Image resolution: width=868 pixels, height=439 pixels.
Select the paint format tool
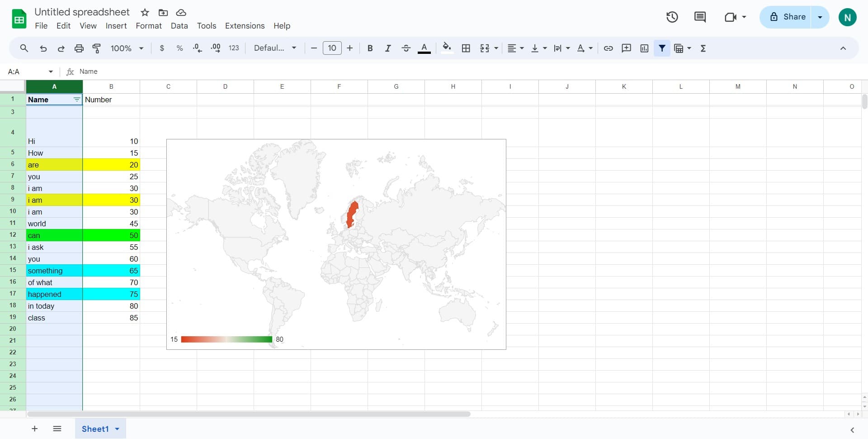(96, 48)
